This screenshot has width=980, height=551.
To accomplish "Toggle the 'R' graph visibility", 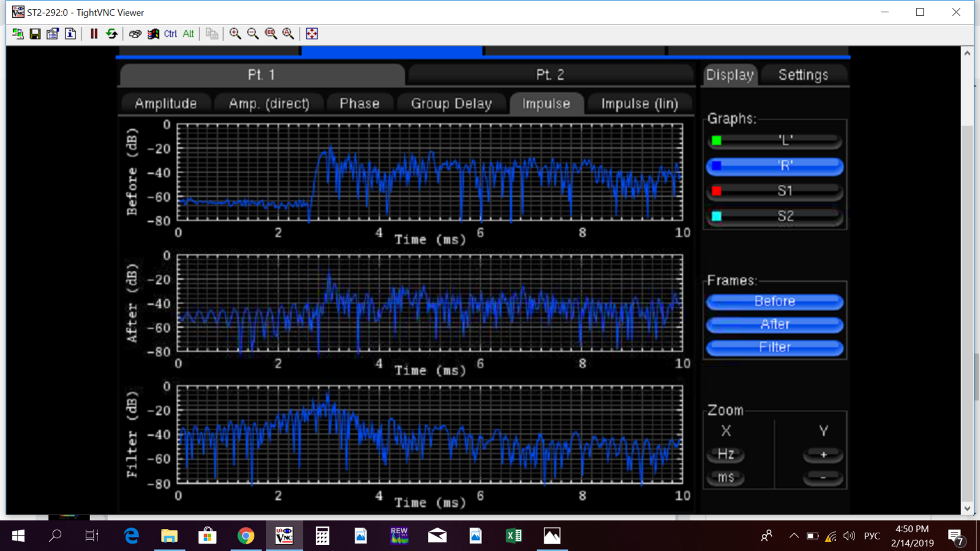I will [775, 166].
